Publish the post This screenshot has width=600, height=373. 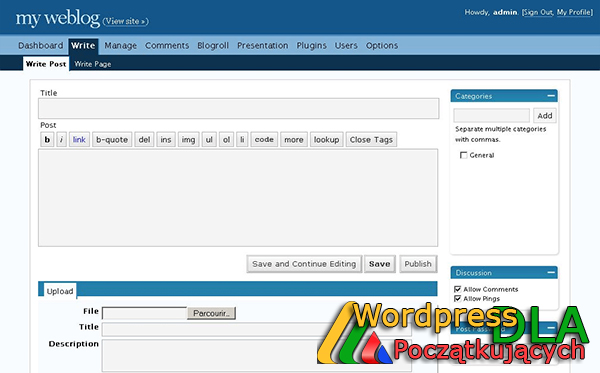point(418,264)
